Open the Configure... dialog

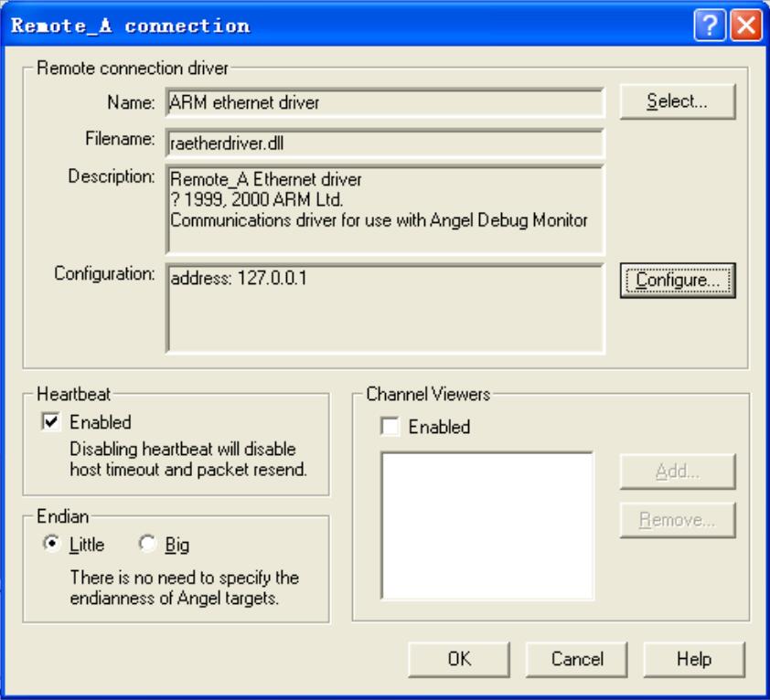click(x=678, y=281)
